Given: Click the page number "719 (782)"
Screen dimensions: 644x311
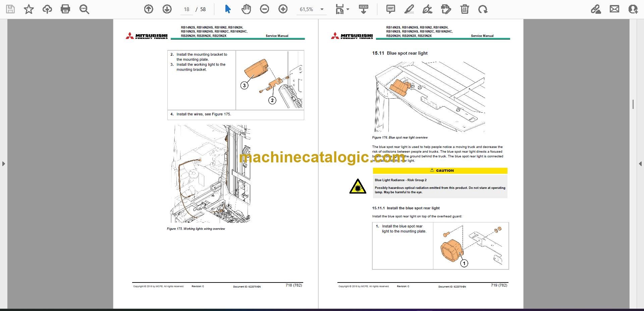Looking at the screenshot, I should point(499,285).
